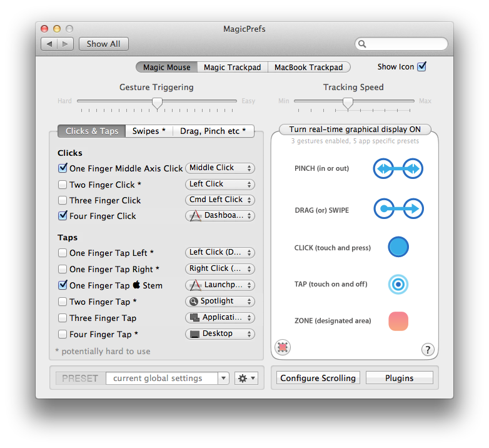Image resolution: width=489 pixels, height=448 pixels.
Task: Open the Middle Click action dropdown
Action: [220, 168]
